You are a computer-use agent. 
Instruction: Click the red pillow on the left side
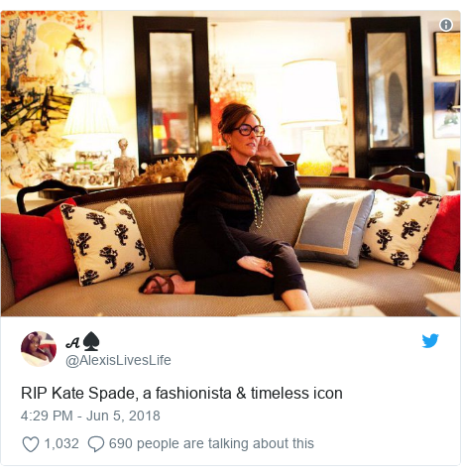pyautogui.click(x=36, y=250)
